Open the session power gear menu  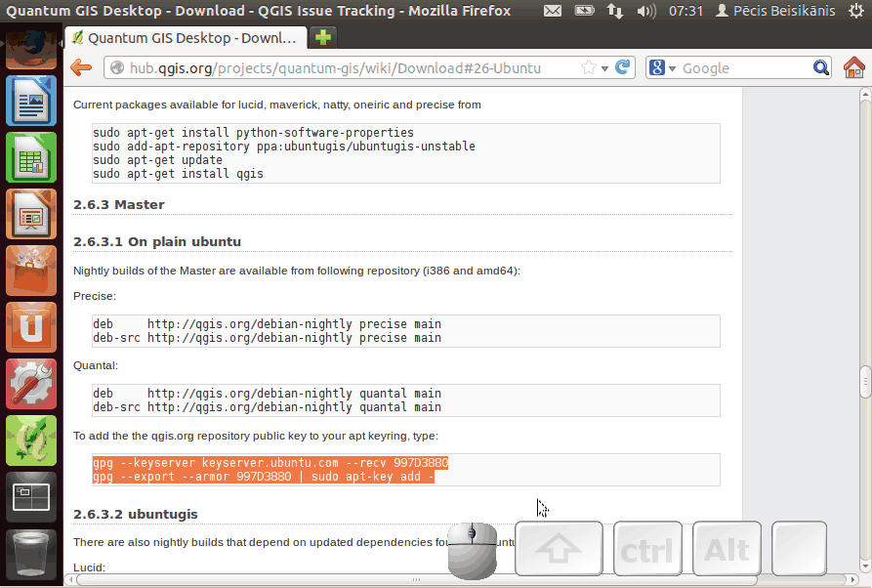[x=856, y=11]
